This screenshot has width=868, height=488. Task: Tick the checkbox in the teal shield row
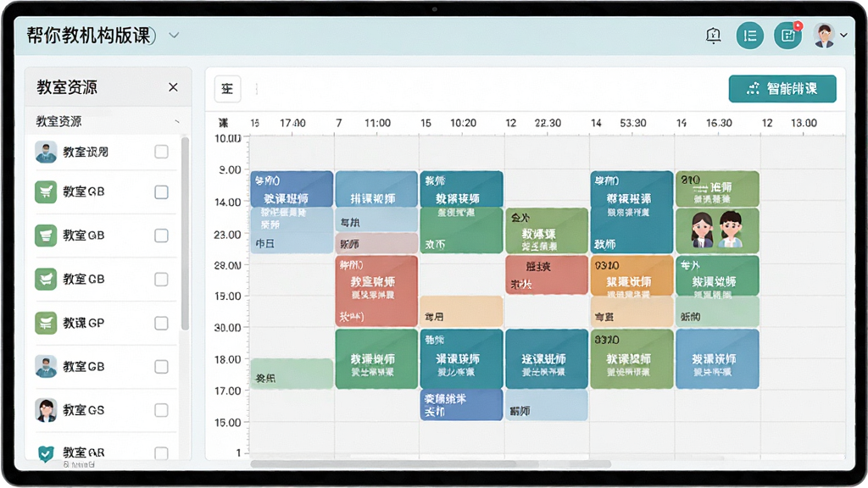[162, 453]
